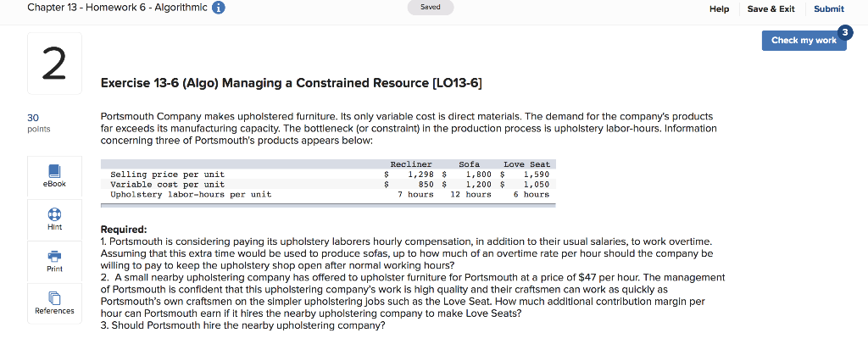Screen dimensions: 868x344
Task: Click the Love Seat selling price 1,590
Action: [x=536, y=175]
